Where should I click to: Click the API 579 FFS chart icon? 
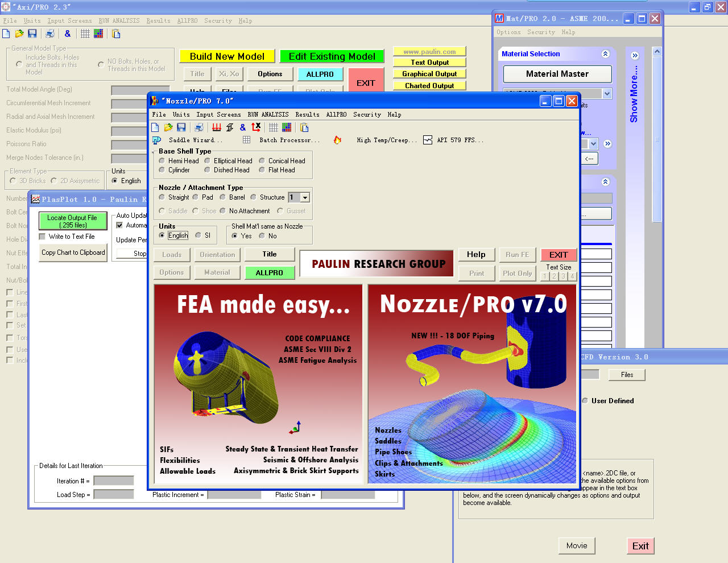pyautogui.click(x=427, y=140)
